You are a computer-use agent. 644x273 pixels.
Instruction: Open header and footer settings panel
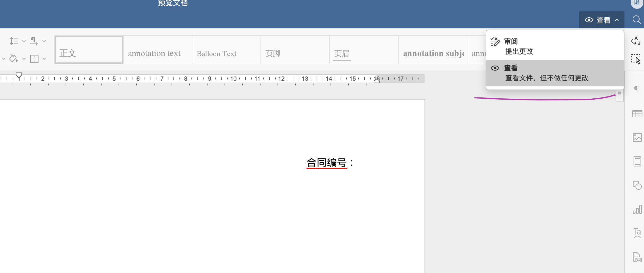[637, 161]
